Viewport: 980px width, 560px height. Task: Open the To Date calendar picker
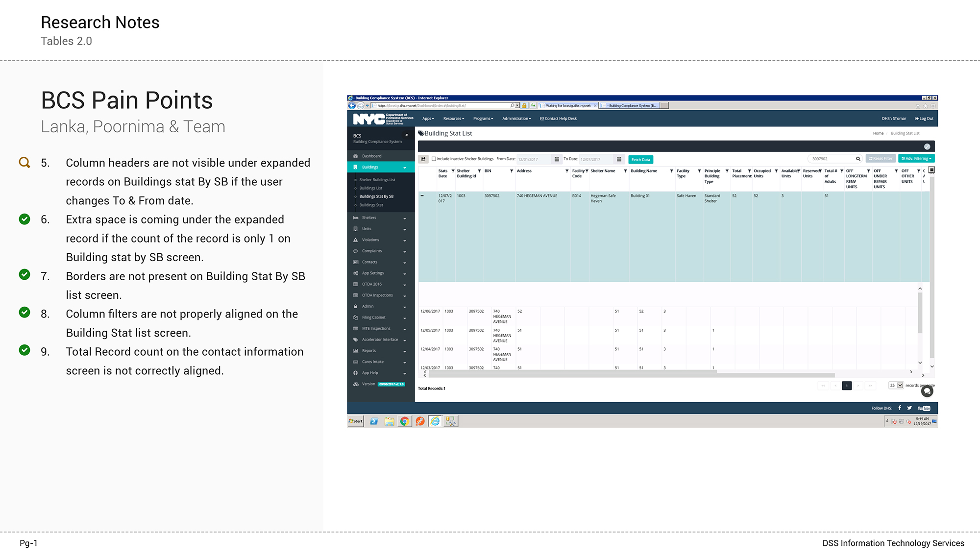[x=619, y=159]
